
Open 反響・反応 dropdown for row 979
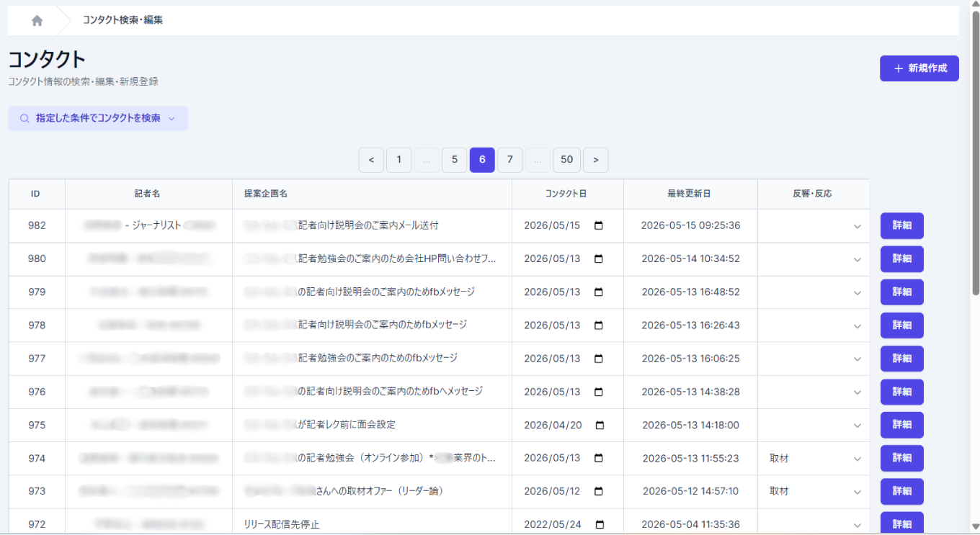pos(814,292)
